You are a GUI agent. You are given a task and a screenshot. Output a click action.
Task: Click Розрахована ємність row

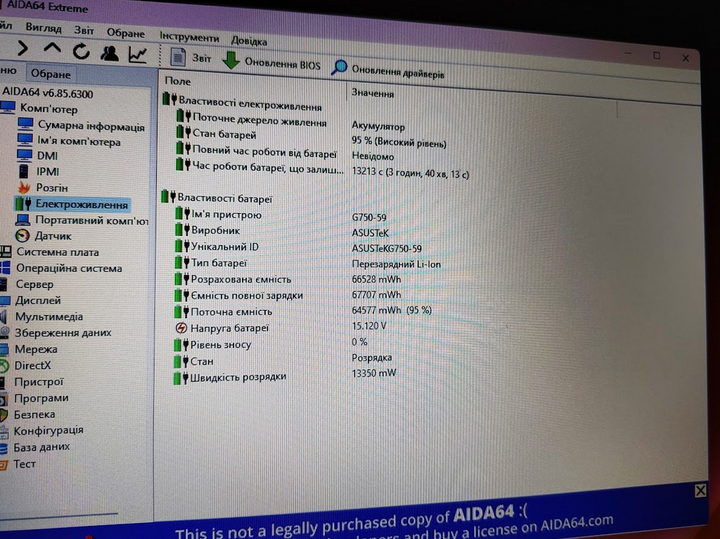coord(288,279)
